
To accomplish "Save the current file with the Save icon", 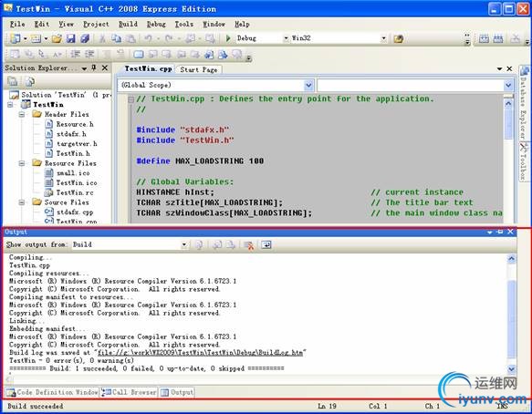I will [x=70, y=38].
